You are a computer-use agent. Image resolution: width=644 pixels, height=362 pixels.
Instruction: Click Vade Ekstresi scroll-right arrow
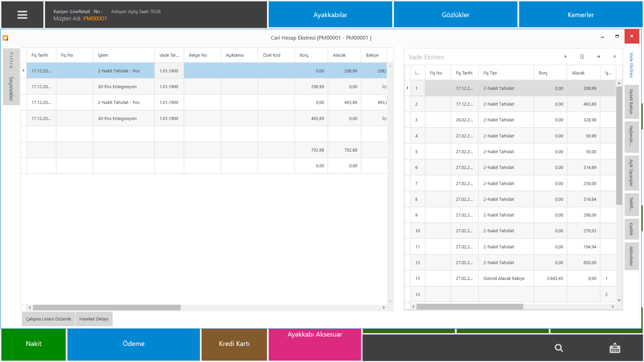(613, 306)
